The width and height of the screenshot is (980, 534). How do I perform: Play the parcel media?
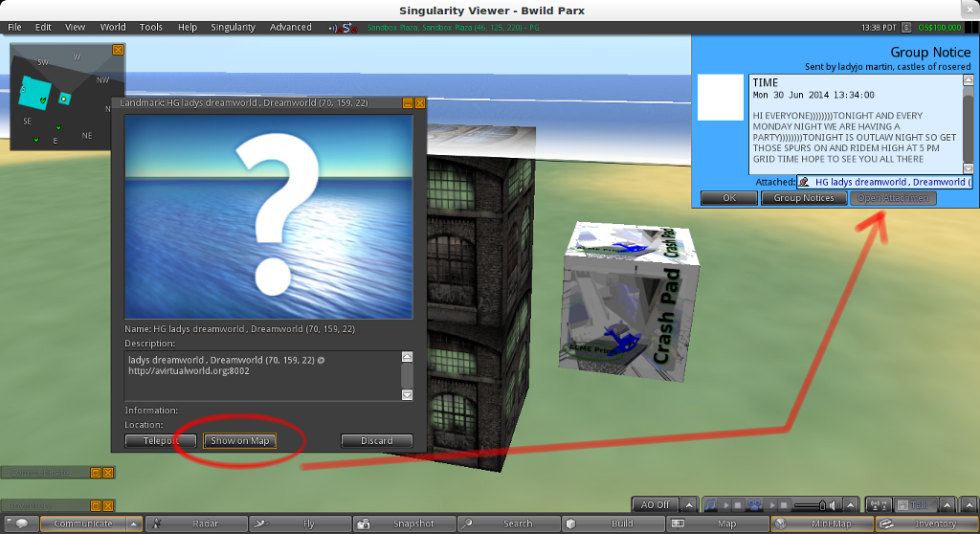(x=772, y=505)
